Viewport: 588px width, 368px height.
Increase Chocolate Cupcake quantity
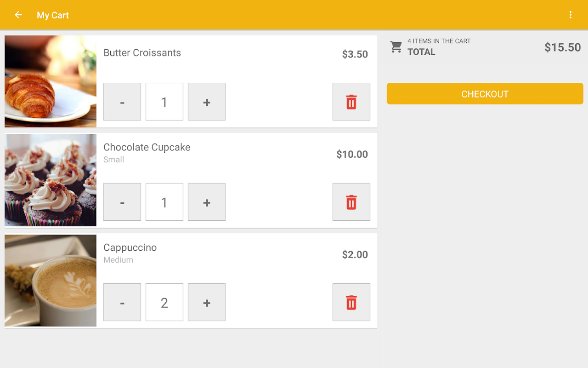click(207, 202)
